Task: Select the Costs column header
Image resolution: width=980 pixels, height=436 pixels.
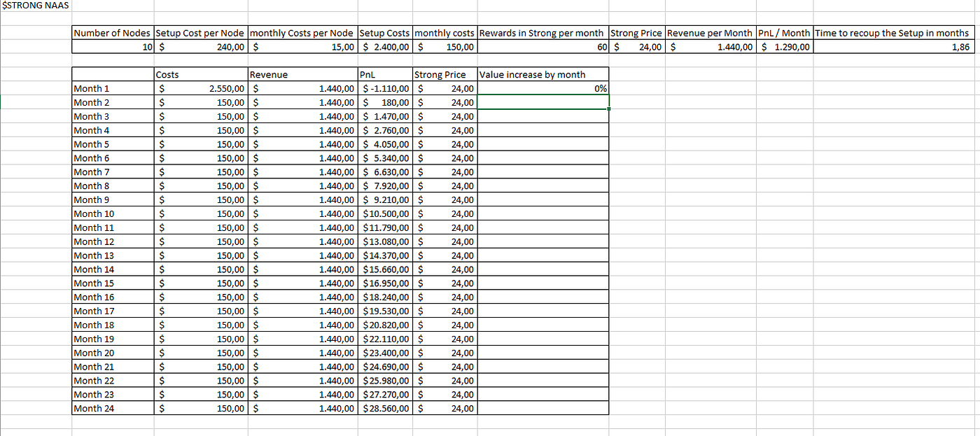Action: point(201,75)
